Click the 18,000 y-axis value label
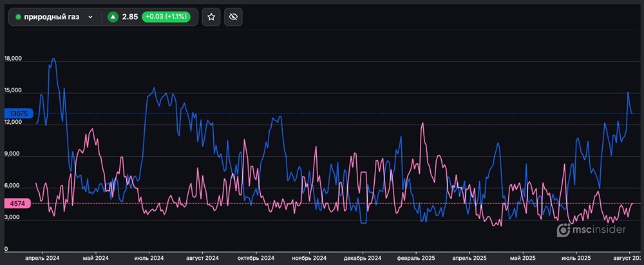This screenshot has width=644, height=265. coord(13,59)
